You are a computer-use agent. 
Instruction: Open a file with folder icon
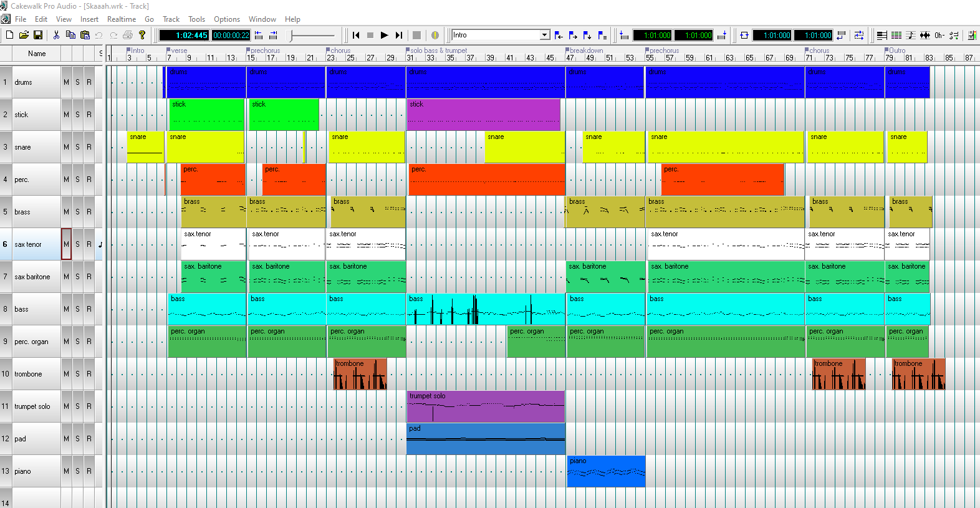[x=24, y=35]
